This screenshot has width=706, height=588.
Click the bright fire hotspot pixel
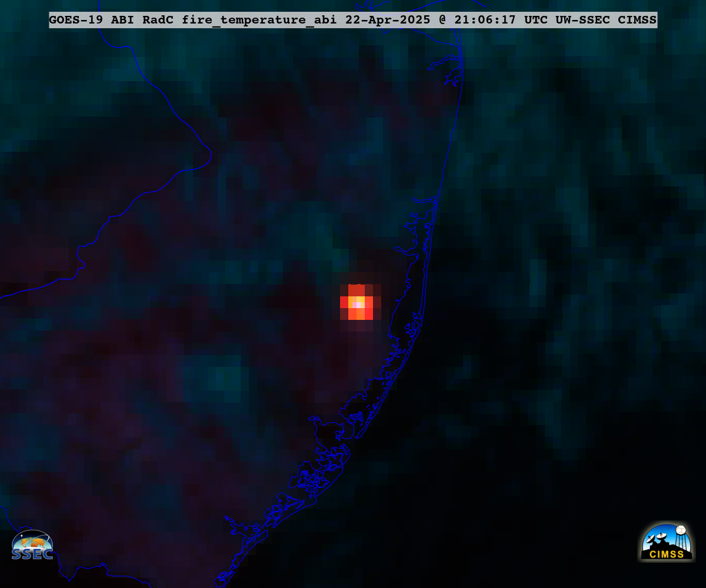point(357,304)
